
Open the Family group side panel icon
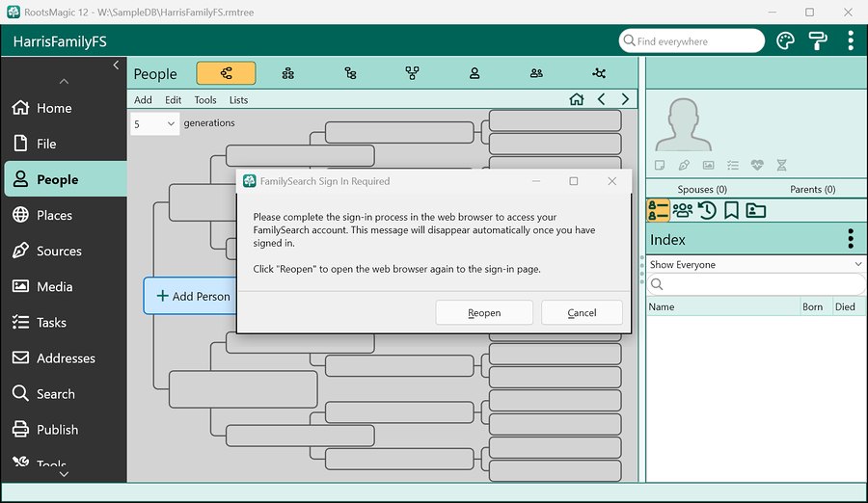(x=683, y=210)
